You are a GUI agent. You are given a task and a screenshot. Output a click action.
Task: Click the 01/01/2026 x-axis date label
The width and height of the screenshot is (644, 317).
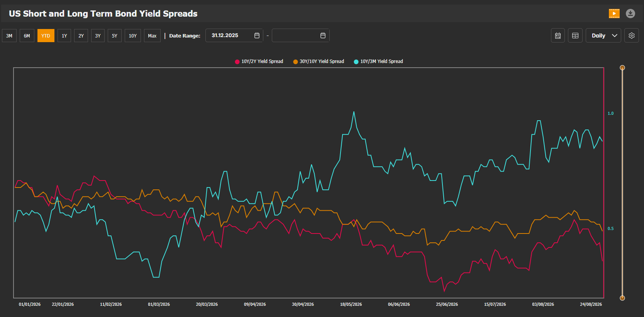[30, 305]
